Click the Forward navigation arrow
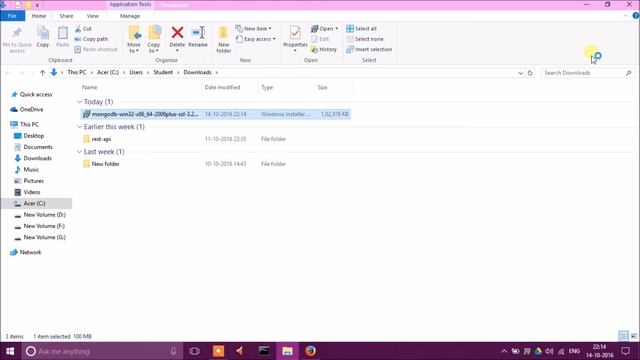 click(x=22, y=73)
